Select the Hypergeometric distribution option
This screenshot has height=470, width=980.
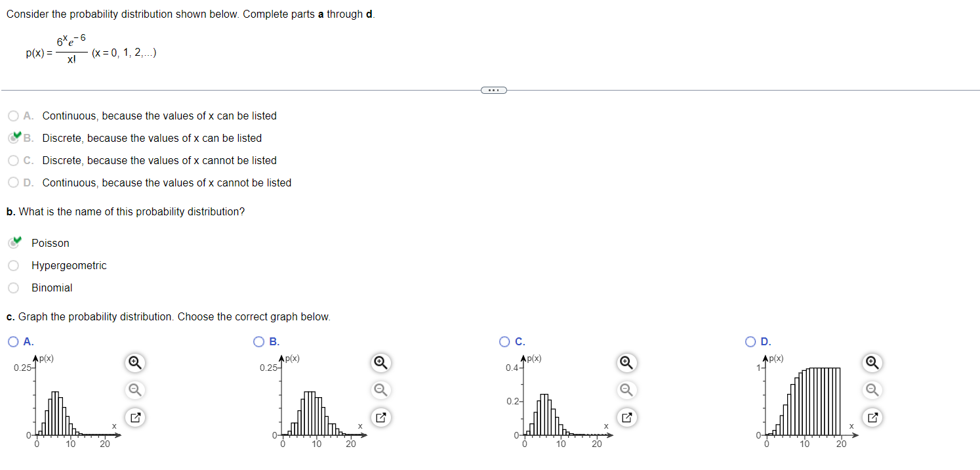[x=13, y=265]
